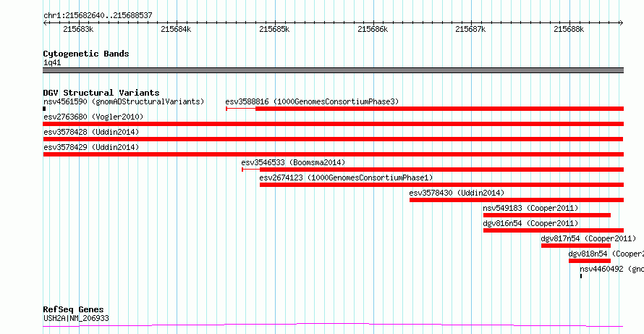The height and width of the screenshot is (334, 644).
Task: Click the 215685k ruler tick label
Action: [x=274, y=29]
